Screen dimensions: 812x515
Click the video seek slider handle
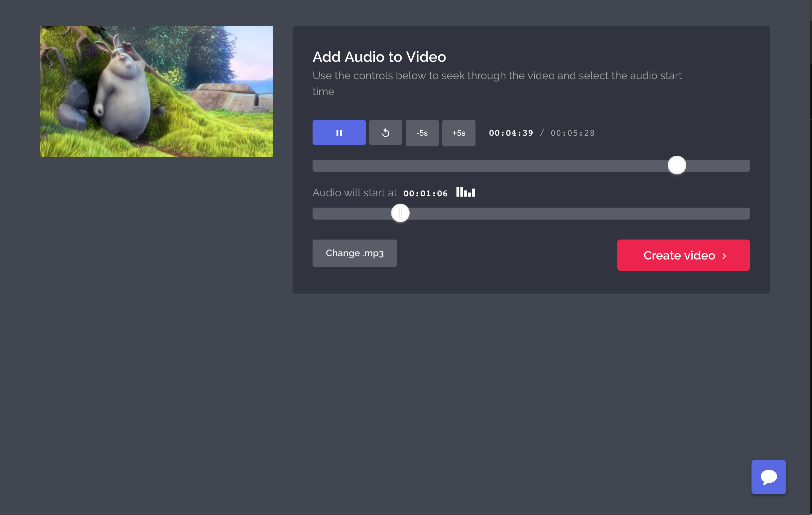coord(677,165)
